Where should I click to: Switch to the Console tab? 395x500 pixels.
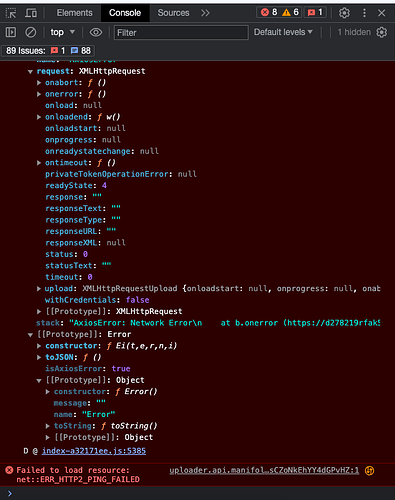click(125, 13)
